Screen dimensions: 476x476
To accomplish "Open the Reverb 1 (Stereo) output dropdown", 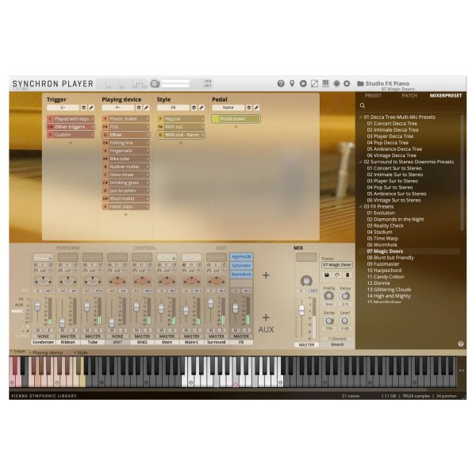I will tap(337, 339).
